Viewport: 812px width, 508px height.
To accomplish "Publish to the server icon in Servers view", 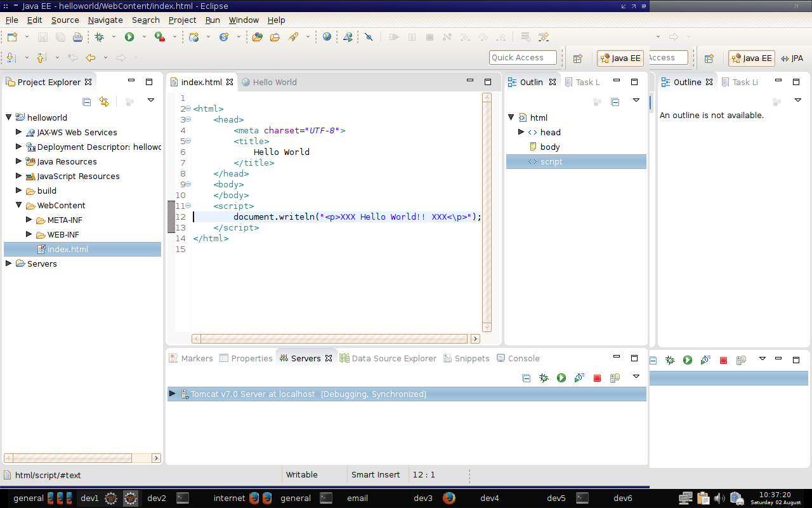I will (x=615, y=378).
